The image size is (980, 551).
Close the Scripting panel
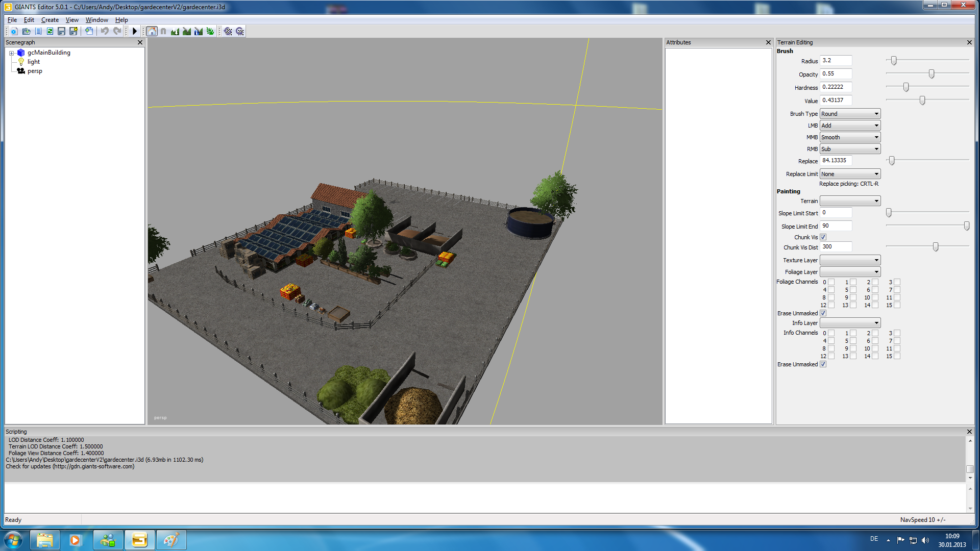click(x=969, y=432)
